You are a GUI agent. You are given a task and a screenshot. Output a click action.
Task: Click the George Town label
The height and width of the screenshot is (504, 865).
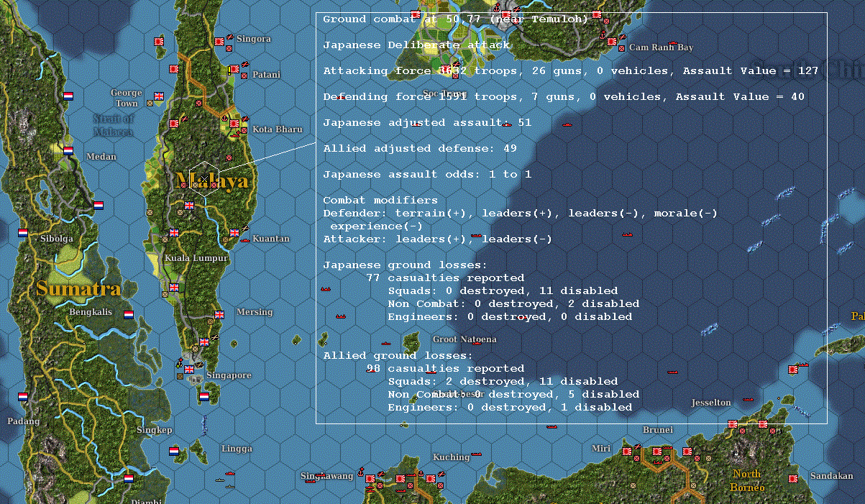pyautogui.click(x=127, y=98)
